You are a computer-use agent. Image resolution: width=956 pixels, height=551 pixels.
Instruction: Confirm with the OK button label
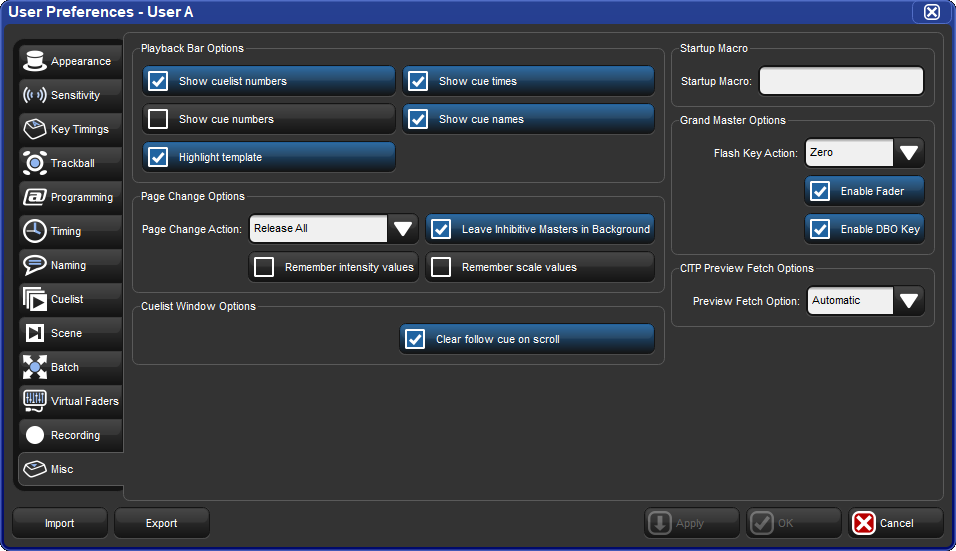[x=785, y=523]
